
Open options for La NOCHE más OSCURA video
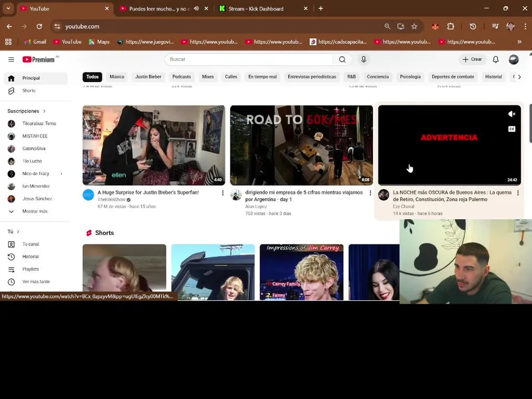click(518, 193)
